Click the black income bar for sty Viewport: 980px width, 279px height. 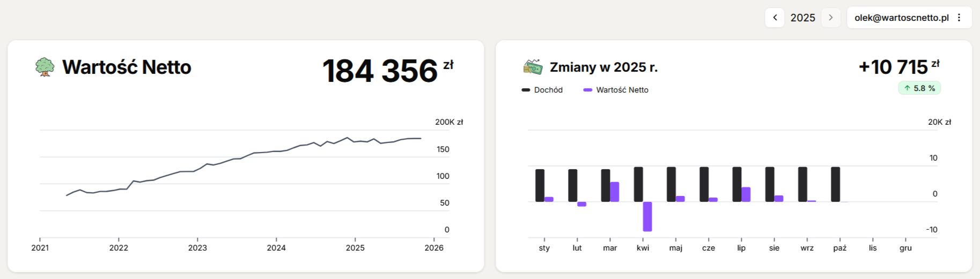tap(540, 185)
